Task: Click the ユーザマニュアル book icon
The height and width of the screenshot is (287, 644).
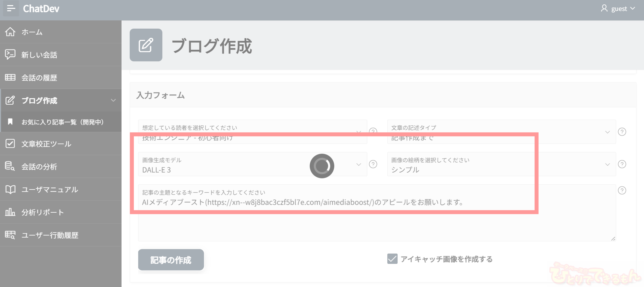Action: click(10, 189)
